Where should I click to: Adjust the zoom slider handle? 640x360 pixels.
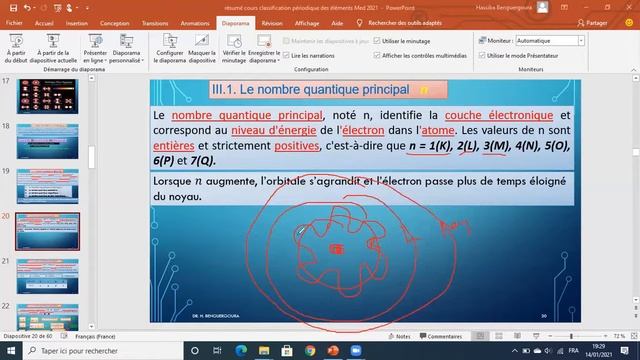[x=571, y=336]
